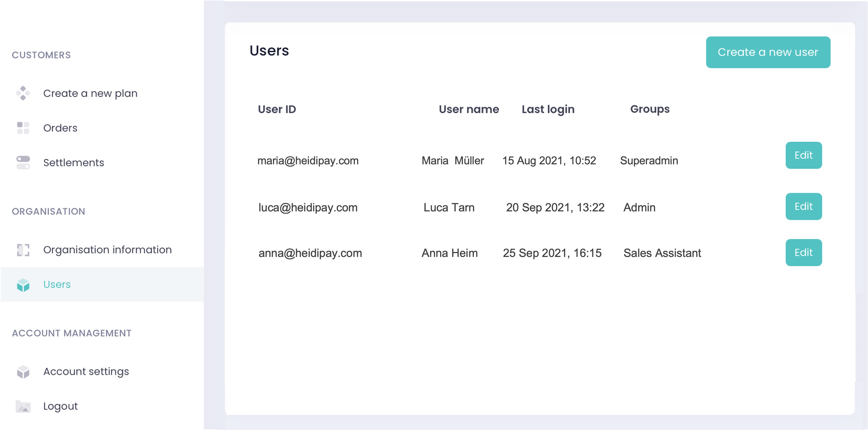Screen dimensions: 868x430
Task: Edit the Sales Assistant user Anna Heim
Action: coord(804,252)
